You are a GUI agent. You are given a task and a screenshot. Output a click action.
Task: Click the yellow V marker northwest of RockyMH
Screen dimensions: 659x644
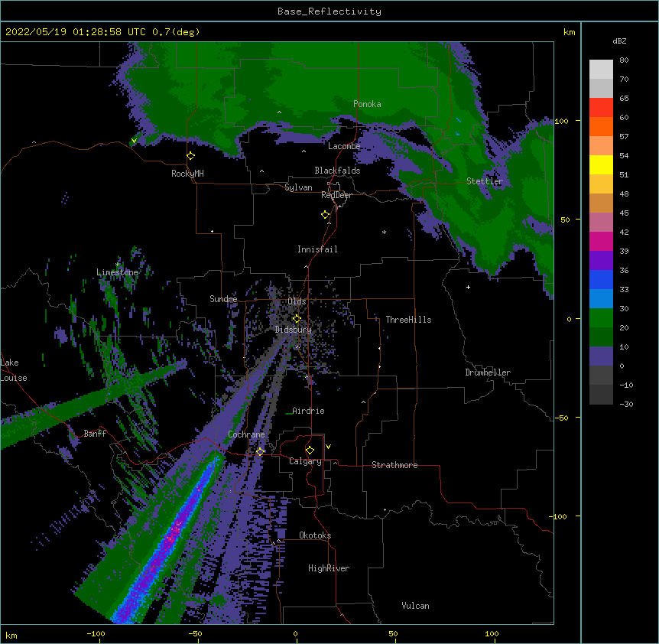coord(134,141)
